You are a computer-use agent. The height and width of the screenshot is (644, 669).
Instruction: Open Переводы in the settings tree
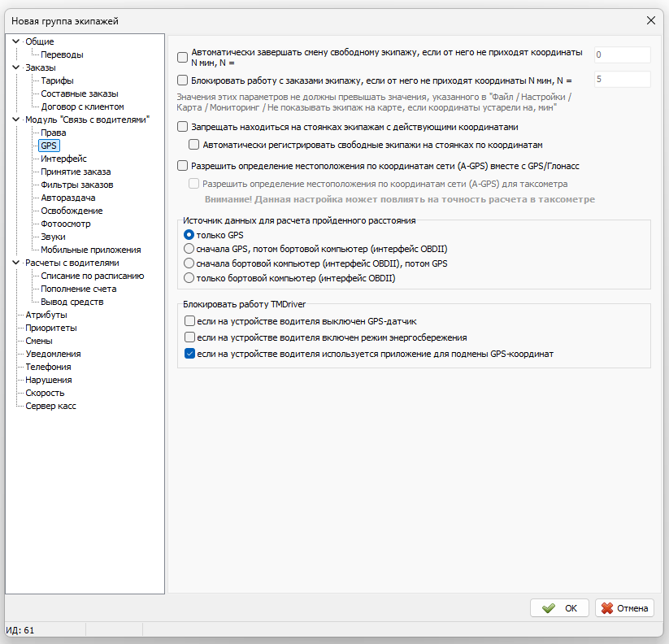(x=62, y=54)
